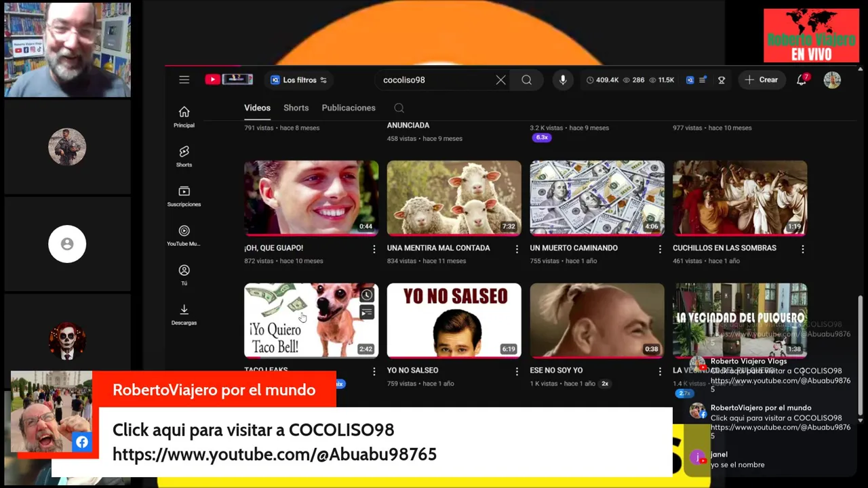Image resolution: width=868 pixels, height=488 pixels.
Task: Open the ESE NO SOY YO thumbnail
Action: click(597, 321)
